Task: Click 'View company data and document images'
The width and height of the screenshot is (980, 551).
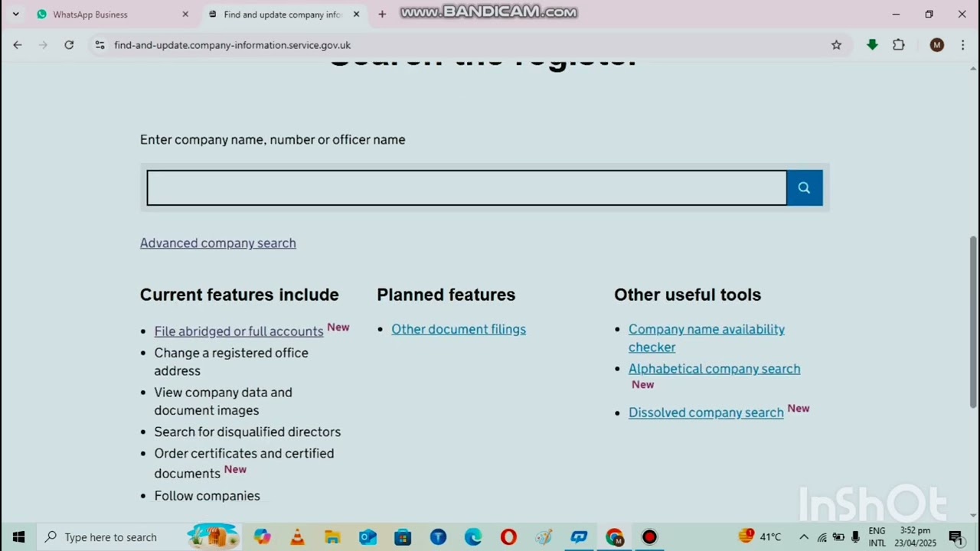Action: pyautogui.click(x=223, y=401)
